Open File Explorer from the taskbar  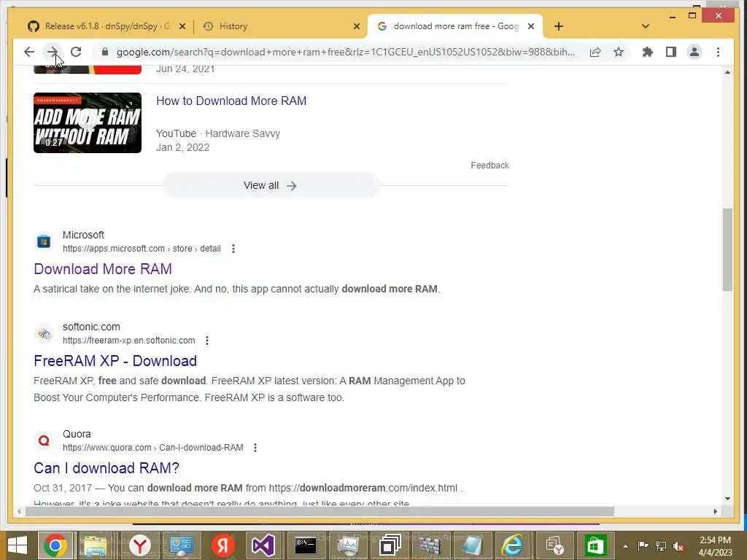tap(94, 545)
